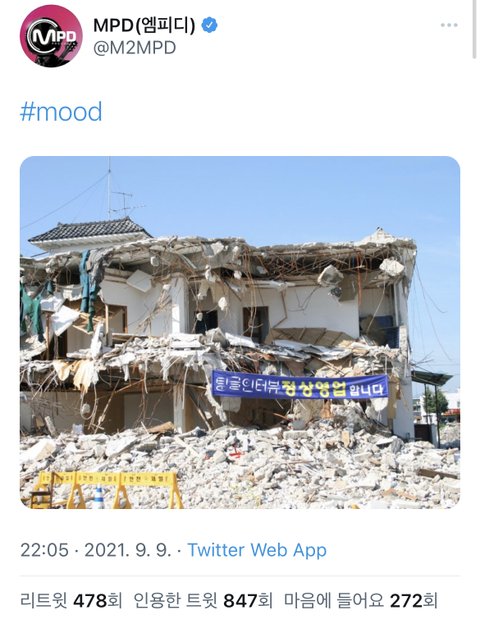
Task: Open the #mood hashtag
Action: point(61,112)
